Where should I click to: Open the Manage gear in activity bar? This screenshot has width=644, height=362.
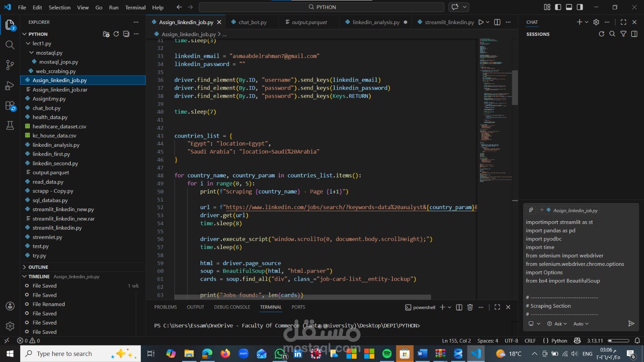tap(10, 326)
